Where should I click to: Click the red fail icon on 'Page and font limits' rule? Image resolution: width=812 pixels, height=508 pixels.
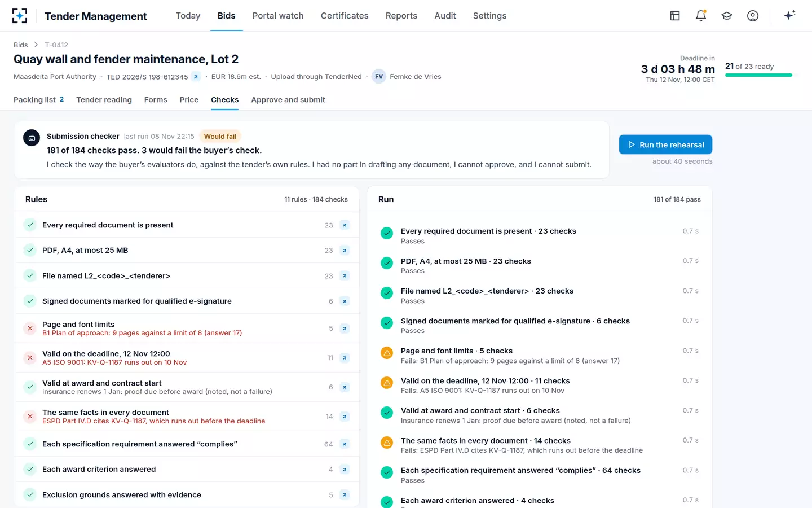30,329
